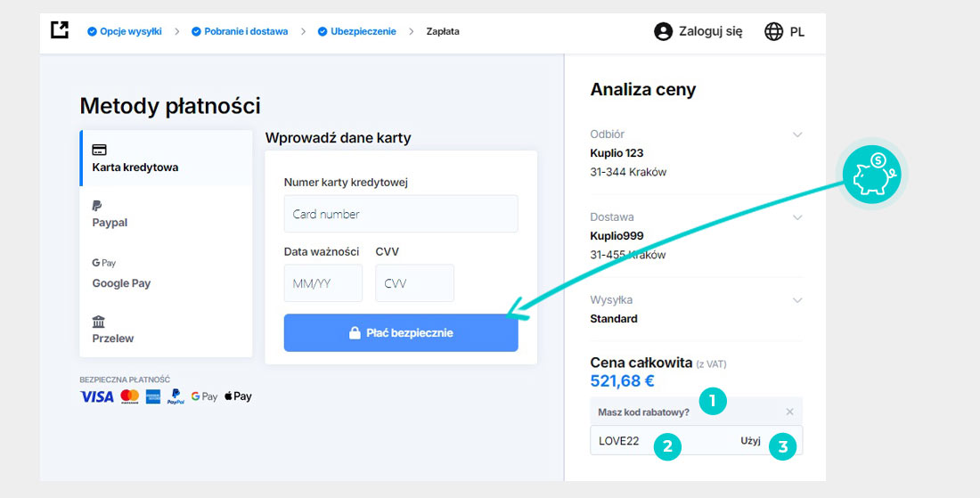This screenshot has height=498, width=980.
Task: Click the MM/YY expiry date field
Action: point(323,283)
